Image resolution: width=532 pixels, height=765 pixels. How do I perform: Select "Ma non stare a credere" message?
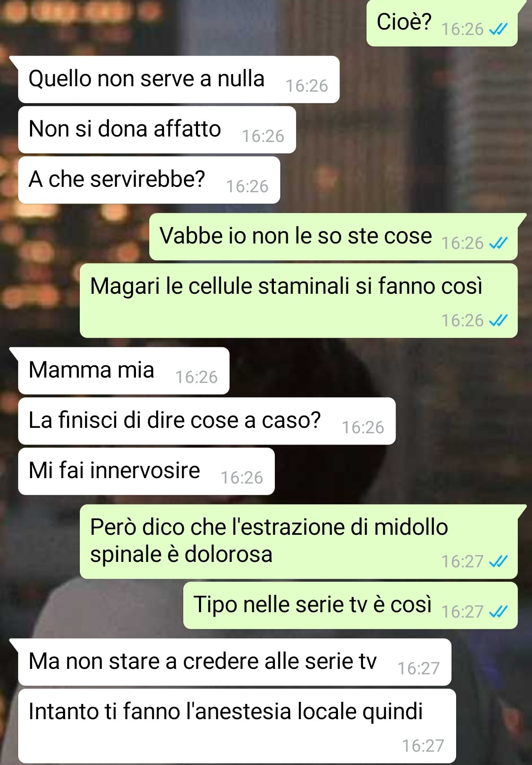(x=234, y=662)
